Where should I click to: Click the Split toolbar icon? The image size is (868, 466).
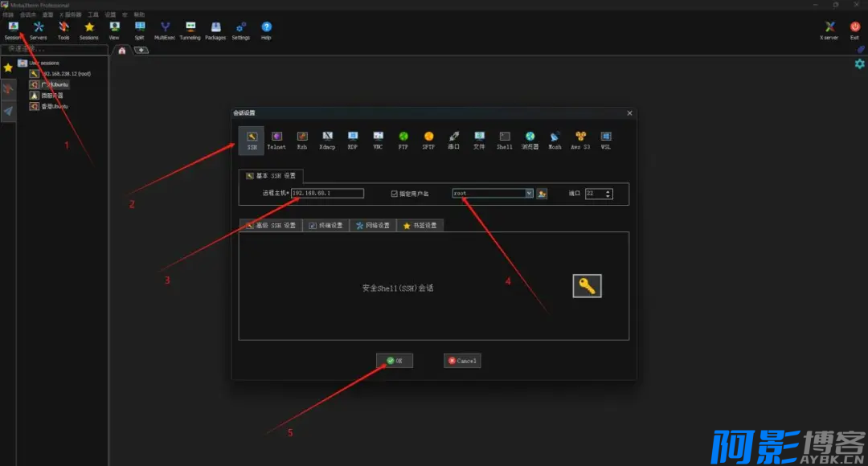coord(140,31)
